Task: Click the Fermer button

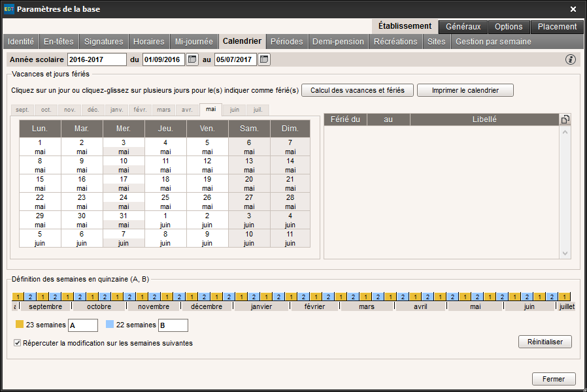Action: 554,379
